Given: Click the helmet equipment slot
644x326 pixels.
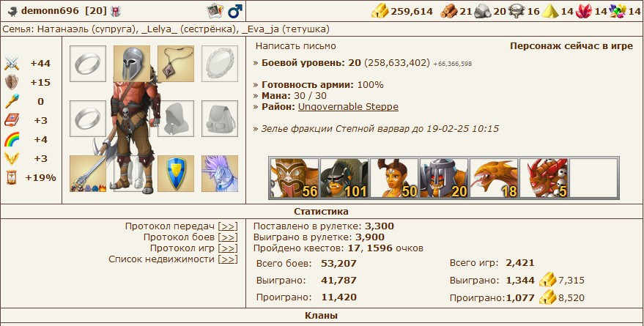Looking at the screenshot, I should pos(132,64).
